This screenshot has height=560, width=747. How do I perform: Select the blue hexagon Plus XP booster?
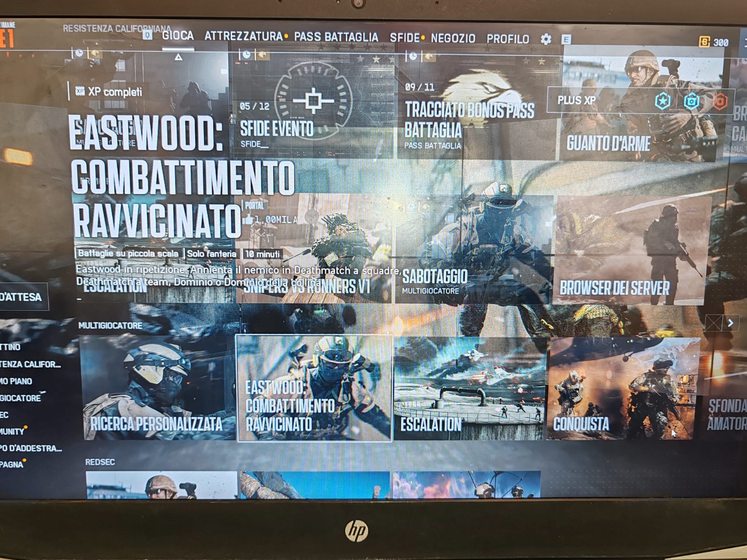click(x=691, y=101)
